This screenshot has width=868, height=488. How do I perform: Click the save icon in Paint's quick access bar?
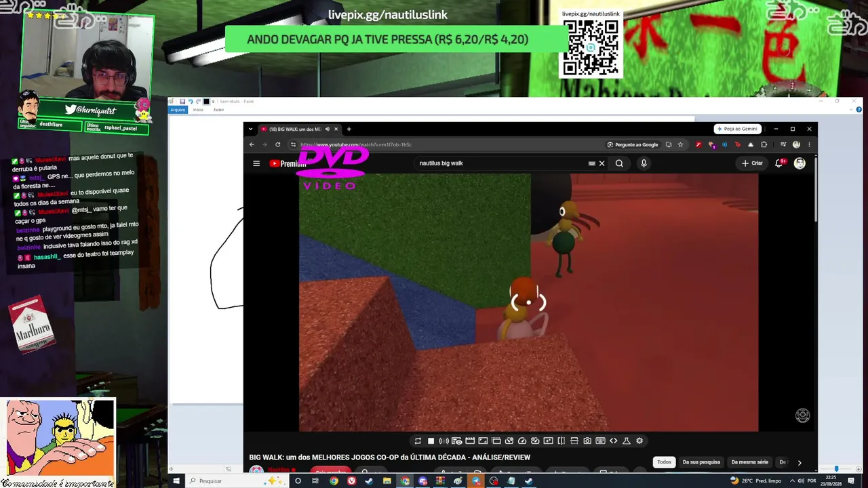[182, 102]
